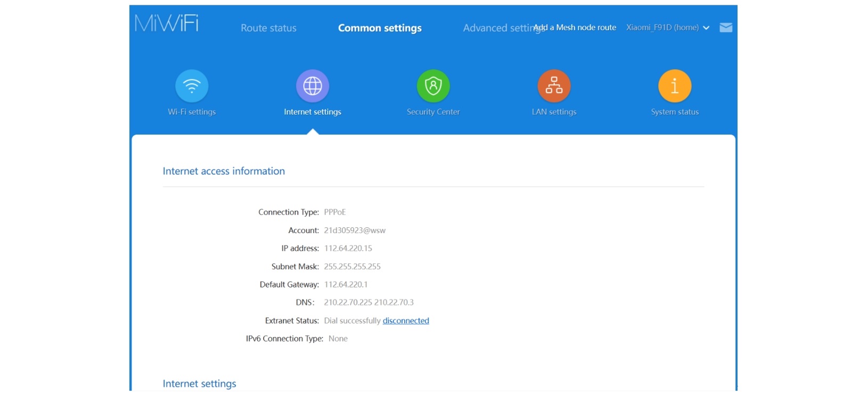Select the Common settings tab

(380, 28)
